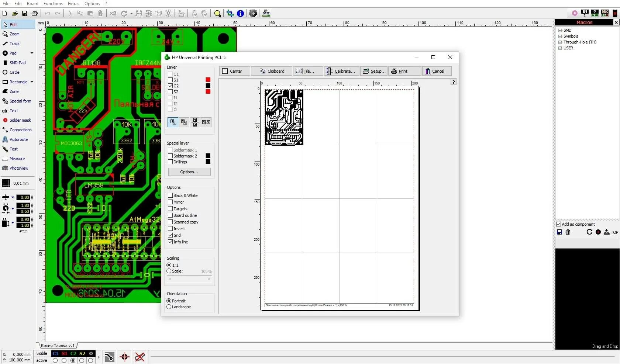Open the Rectangle tool dropdown arrow
Image resolution: width=620 pixels, height=364 pixels.
coord(32,82)
